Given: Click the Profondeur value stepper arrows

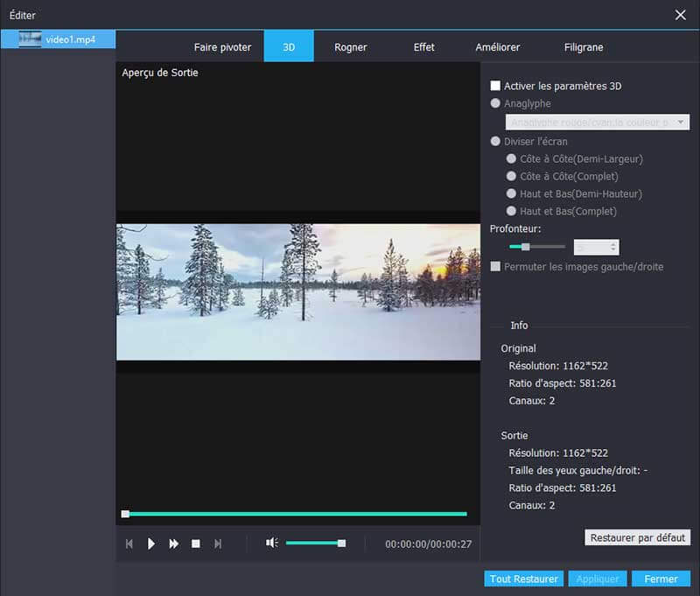Looking at the screenshot, I should pos(613,248).
